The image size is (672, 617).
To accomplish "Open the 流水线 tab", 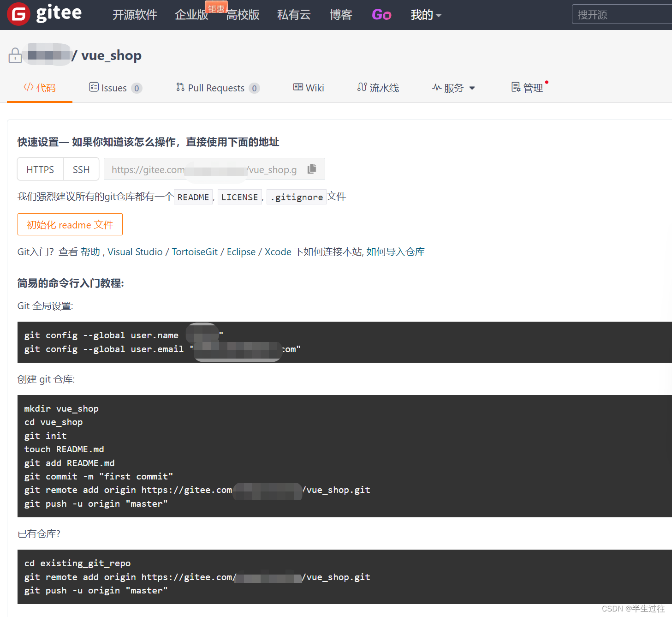I will coord(378,88).
